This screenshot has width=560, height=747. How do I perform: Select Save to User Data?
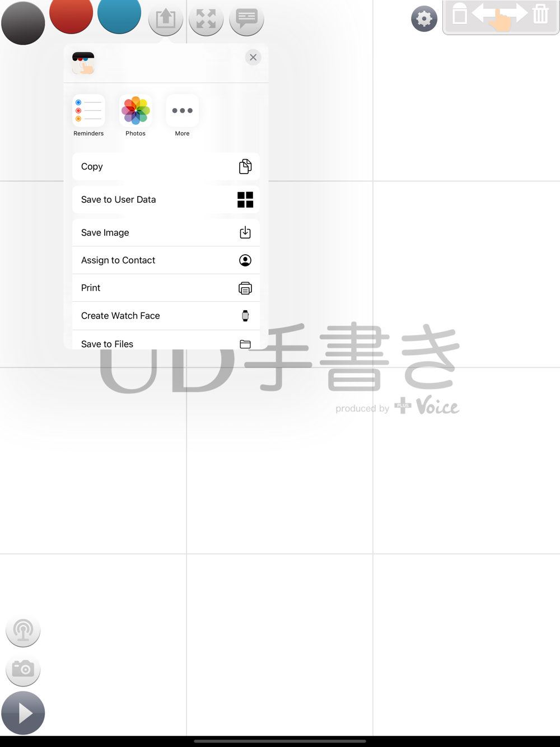tap(166, 199)
